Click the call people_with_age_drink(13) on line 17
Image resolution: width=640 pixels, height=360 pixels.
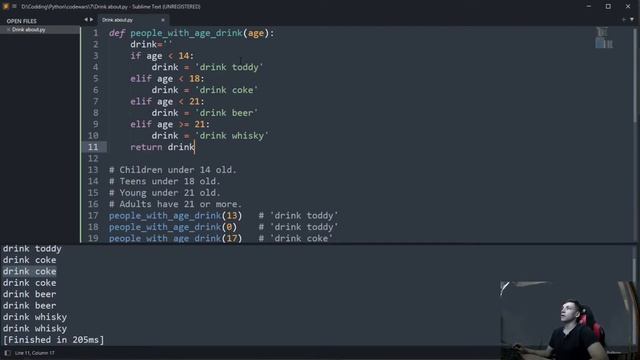pos(176,216)
